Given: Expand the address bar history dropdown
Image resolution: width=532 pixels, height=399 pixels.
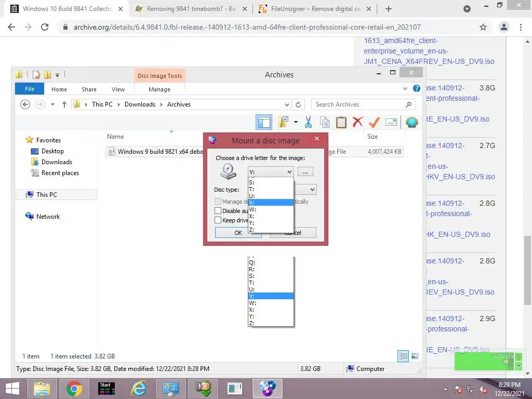Looking at the screenshot, I should tap(287, 104).
